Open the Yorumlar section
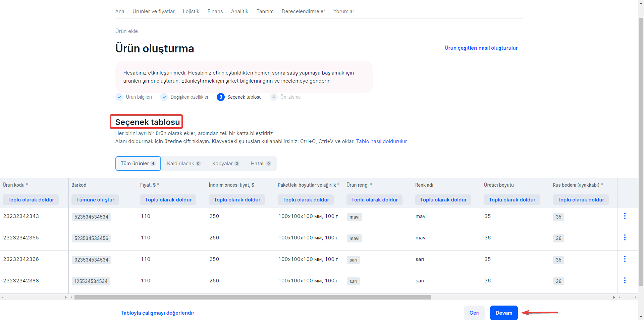 pyautogui.click(x=344, y=11)
